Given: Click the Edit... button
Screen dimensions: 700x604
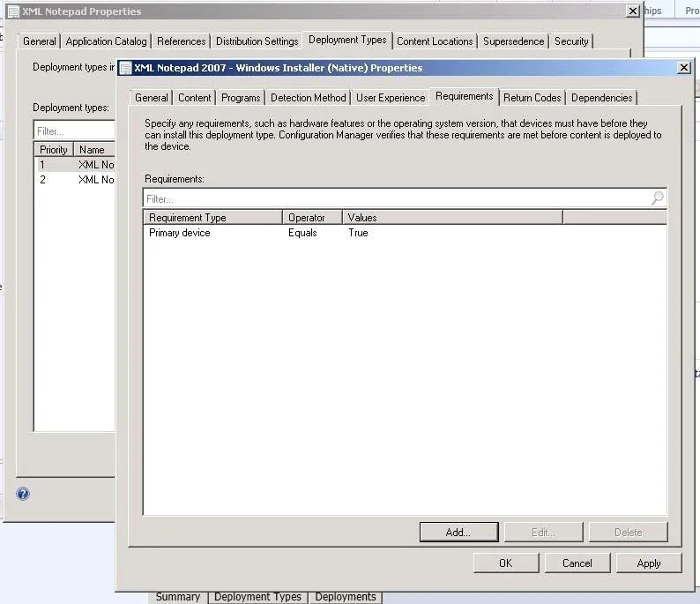Looking at the screenshot, I should 543,532.
